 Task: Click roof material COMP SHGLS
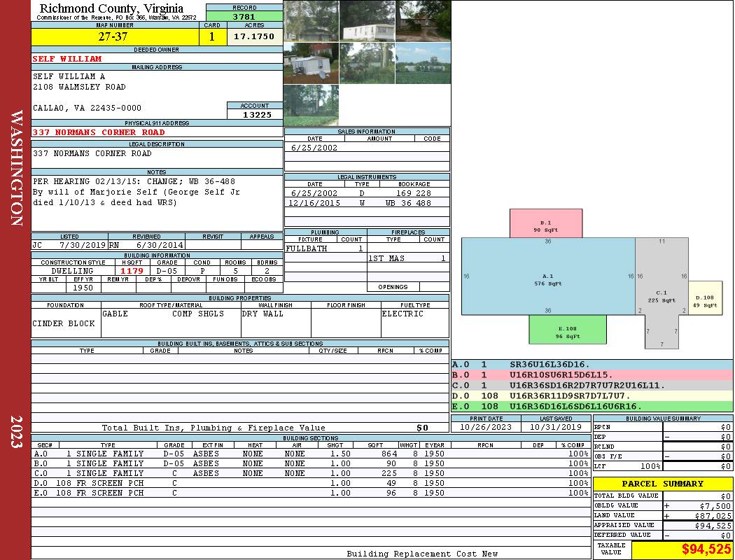[x=198, y=314]
